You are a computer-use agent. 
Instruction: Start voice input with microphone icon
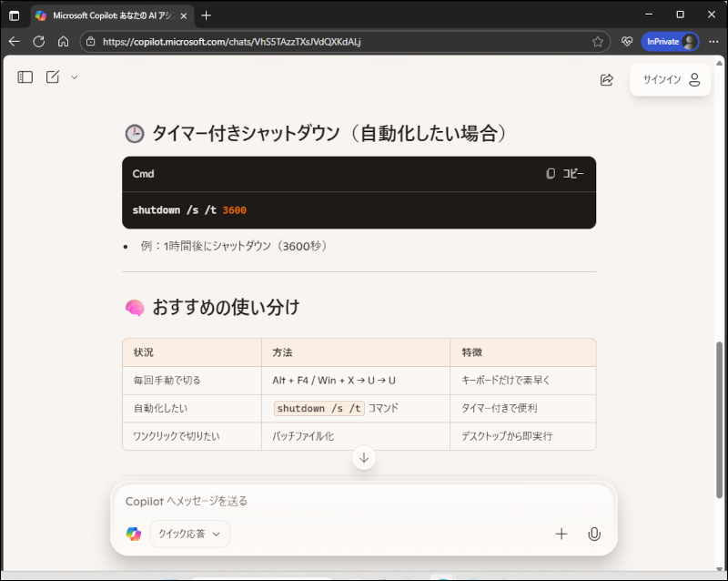(594, 534)
